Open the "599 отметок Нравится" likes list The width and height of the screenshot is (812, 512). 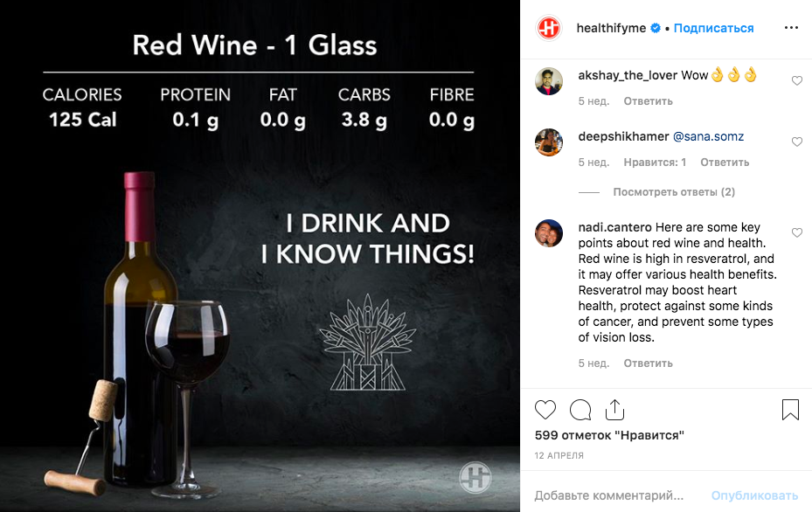(x=608, y=435)
